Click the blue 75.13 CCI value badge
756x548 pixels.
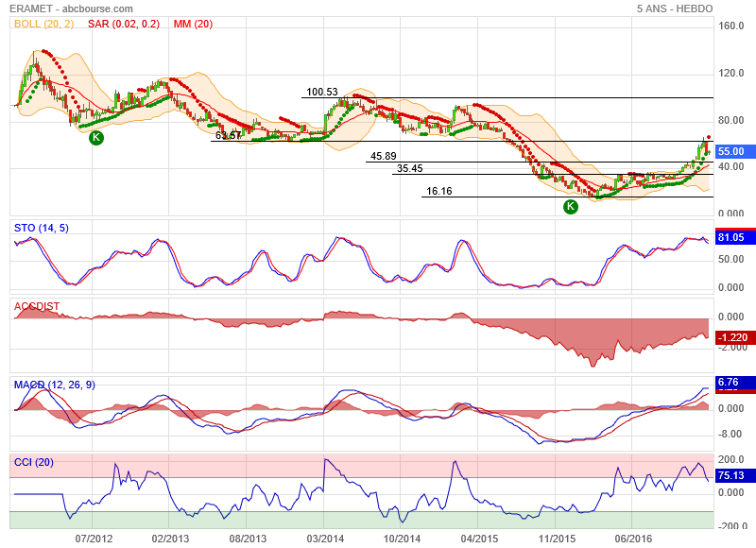pyautogui.click(x=732, y=475)
